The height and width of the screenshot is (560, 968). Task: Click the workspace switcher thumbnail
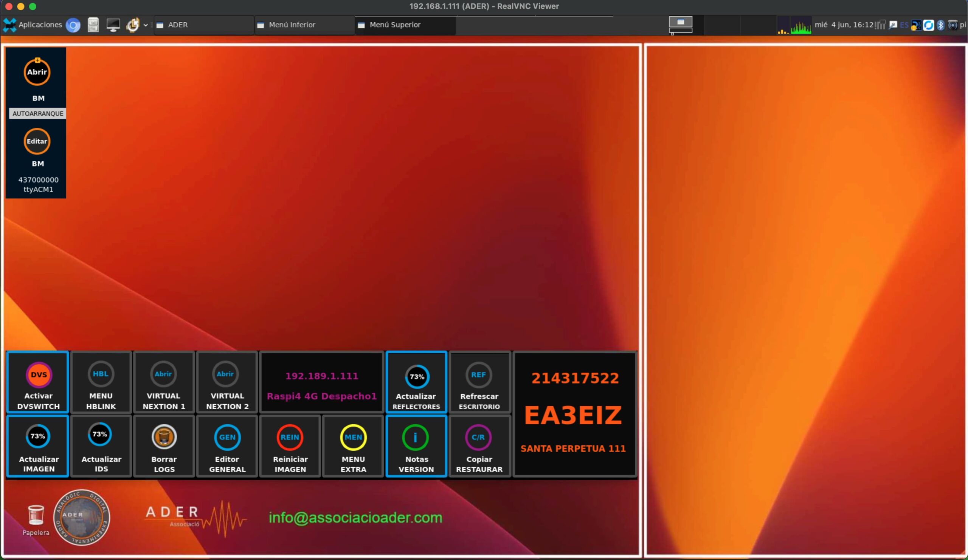click(x=680, y=25)
